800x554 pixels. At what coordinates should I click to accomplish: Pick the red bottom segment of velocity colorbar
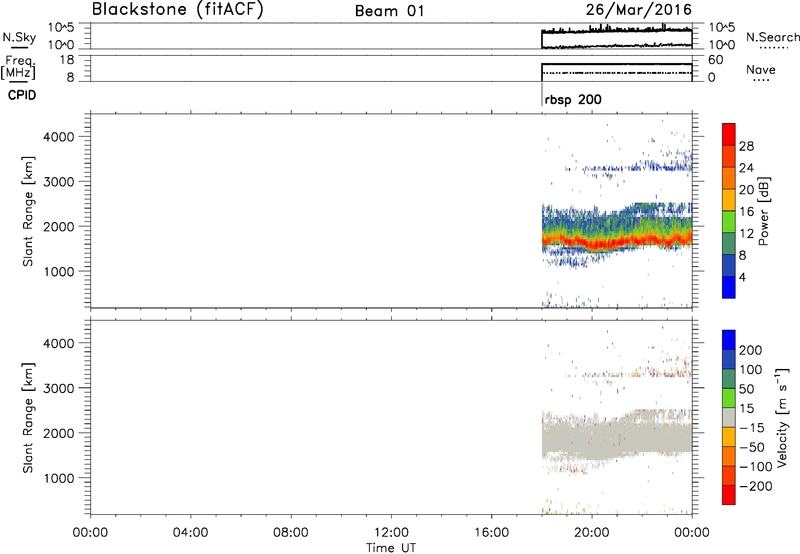click(x=729, y=495)
